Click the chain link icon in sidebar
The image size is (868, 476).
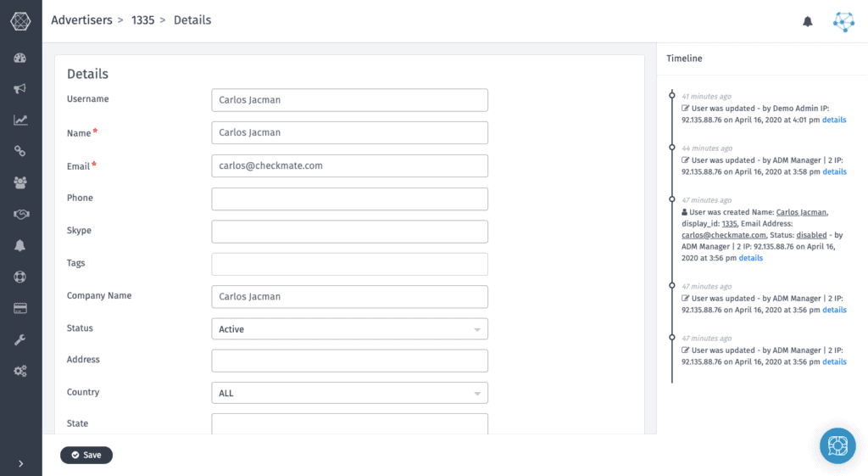click(20, 151)
